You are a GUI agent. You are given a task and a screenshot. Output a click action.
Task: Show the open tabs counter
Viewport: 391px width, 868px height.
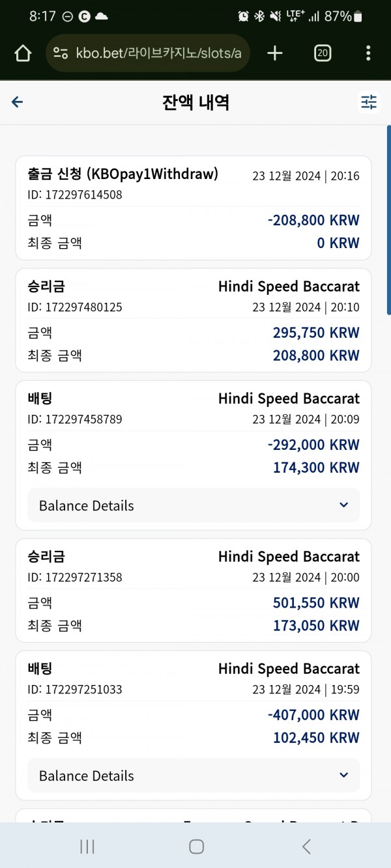point(323,53)
